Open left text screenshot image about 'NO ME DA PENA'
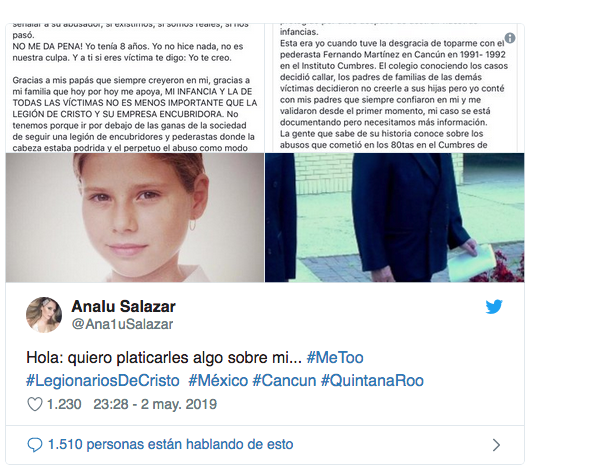 [x=135, y=88]
